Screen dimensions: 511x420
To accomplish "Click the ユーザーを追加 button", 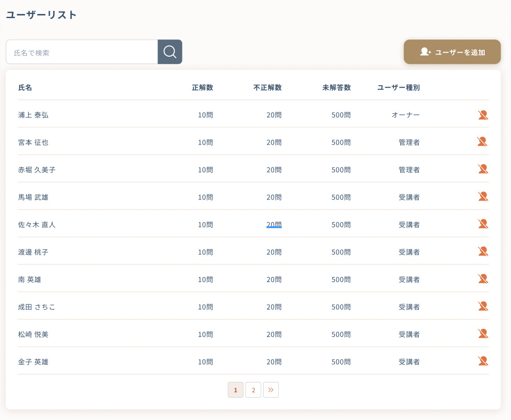I will [452, 52].
